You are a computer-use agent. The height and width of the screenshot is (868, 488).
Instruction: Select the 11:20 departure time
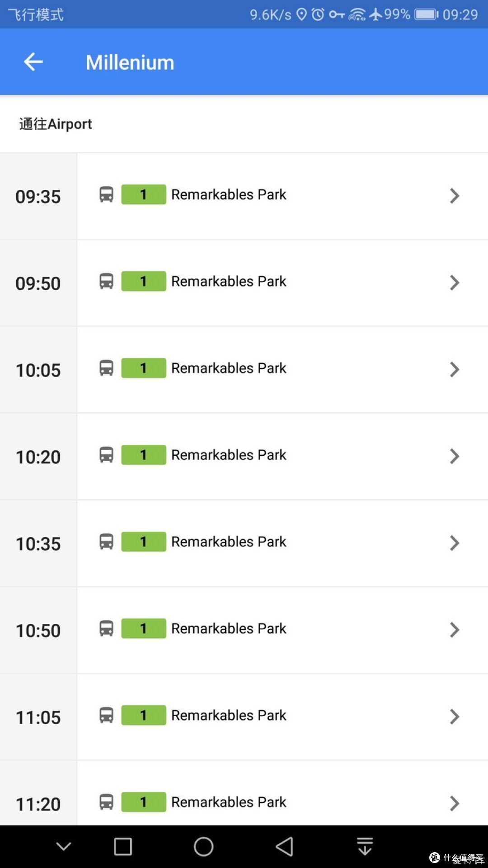[38, 804]
